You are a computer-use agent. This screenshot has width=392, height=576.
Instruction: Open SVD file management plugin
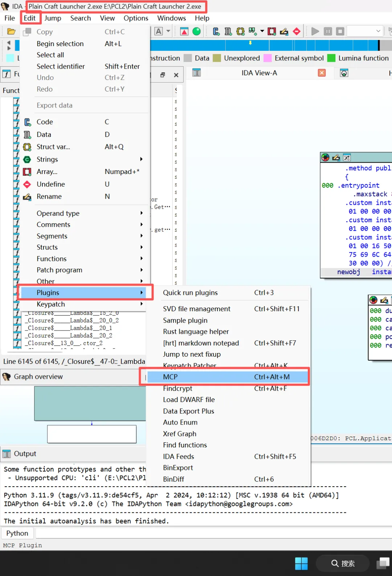[228, 309]
